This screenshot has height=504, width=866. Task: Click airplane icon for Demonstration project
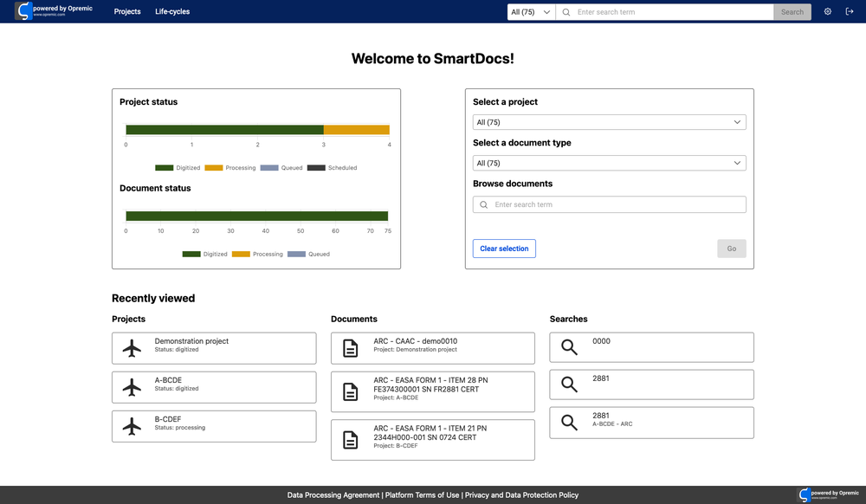pyautogui.click(x=132, y=348)
